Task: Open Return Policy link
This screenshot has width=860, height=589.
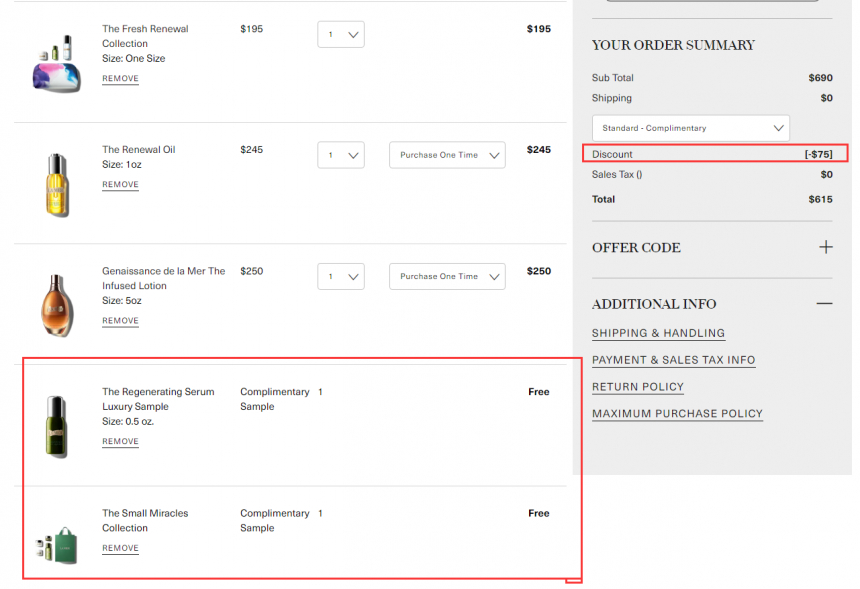Action: 638,387
